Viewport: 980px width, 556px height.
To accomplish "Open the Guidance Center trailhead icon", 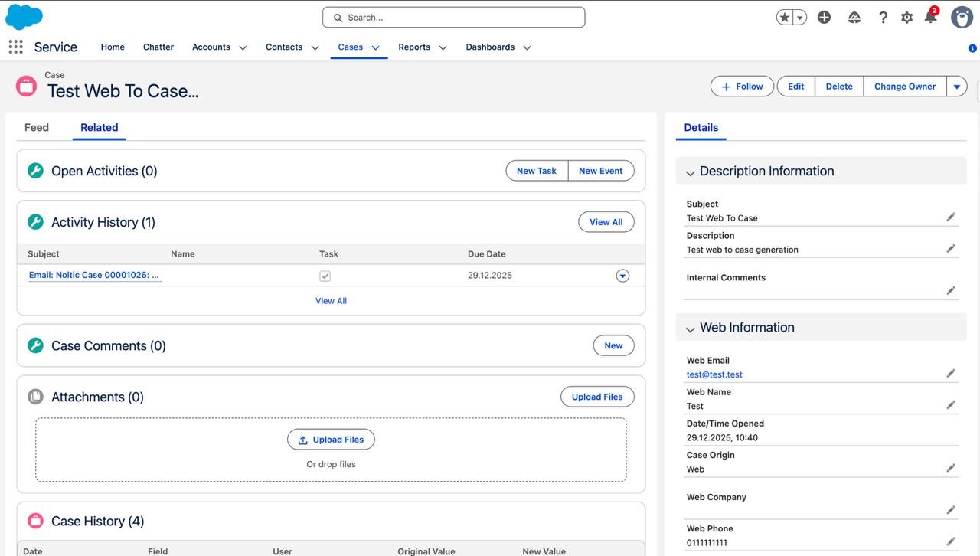I will click(854, 17).
